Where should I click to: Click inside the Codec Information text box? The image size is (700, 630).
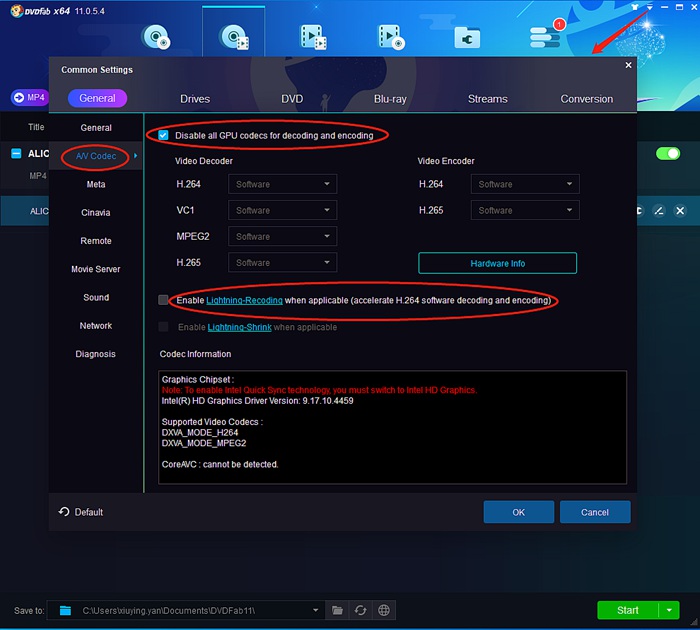point(392,427)
